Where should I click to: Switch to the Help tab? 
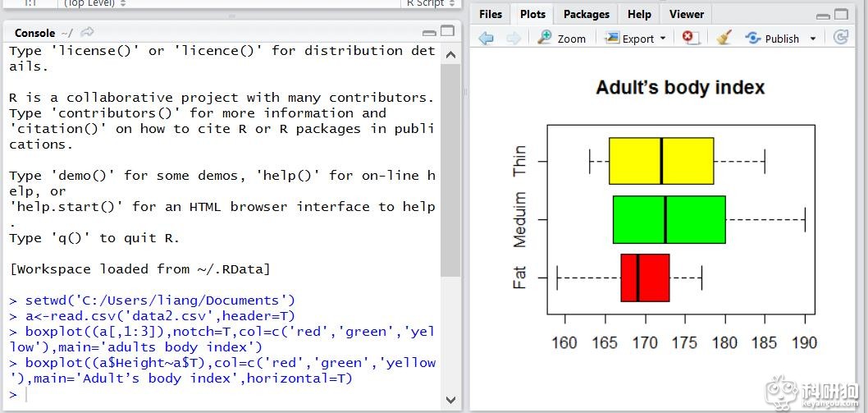coord(639,15)
